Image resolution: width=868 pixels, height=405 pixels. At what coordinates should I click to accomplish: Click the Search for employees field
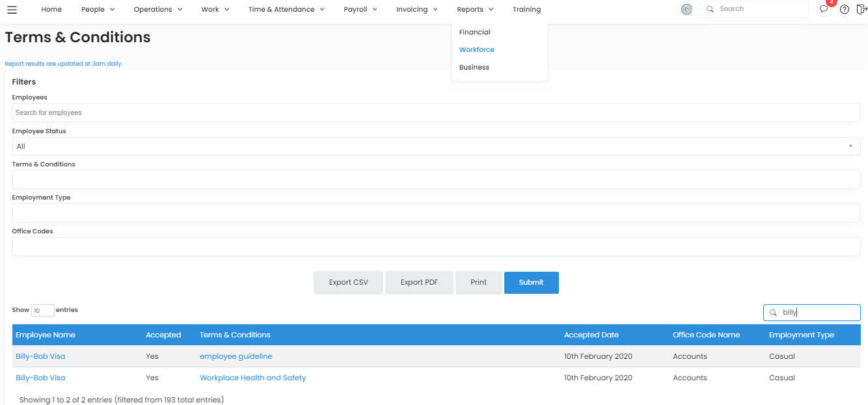pyautogui.click(x=436, y=112)
